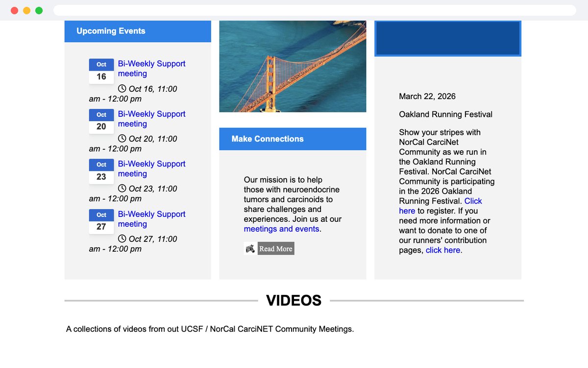The width and height of the screenshot is (588, 368).
Task: Focus the browser address bar
Action: (x=315, y=10)
